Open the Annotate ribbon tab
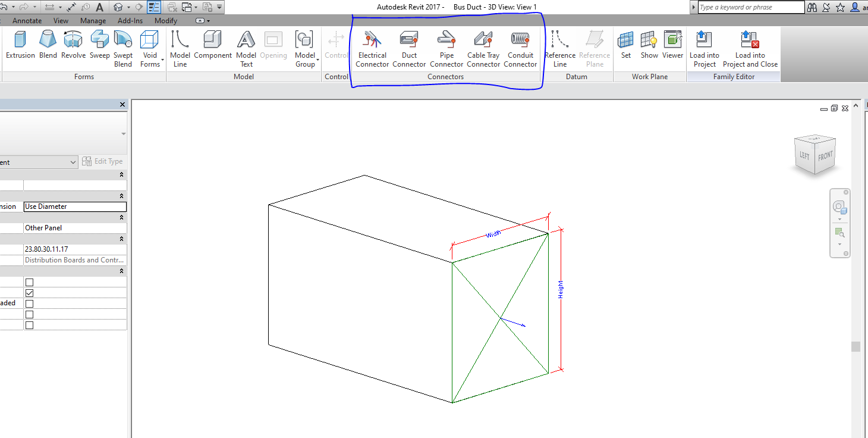The height and width of the screenshot is (438, 868). (27, 20)
